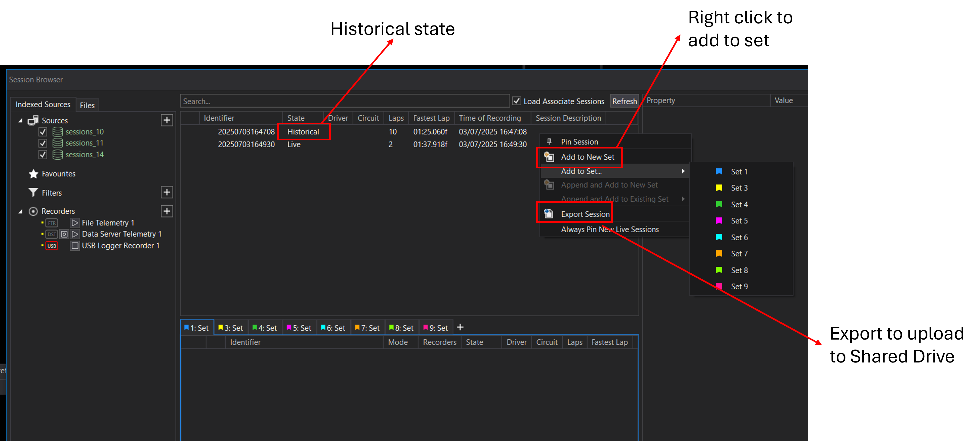The width and height of the screenshot is (980, 441).
Task: Click the play icon next to File Telemetry 1
Action: click(75, 223)
